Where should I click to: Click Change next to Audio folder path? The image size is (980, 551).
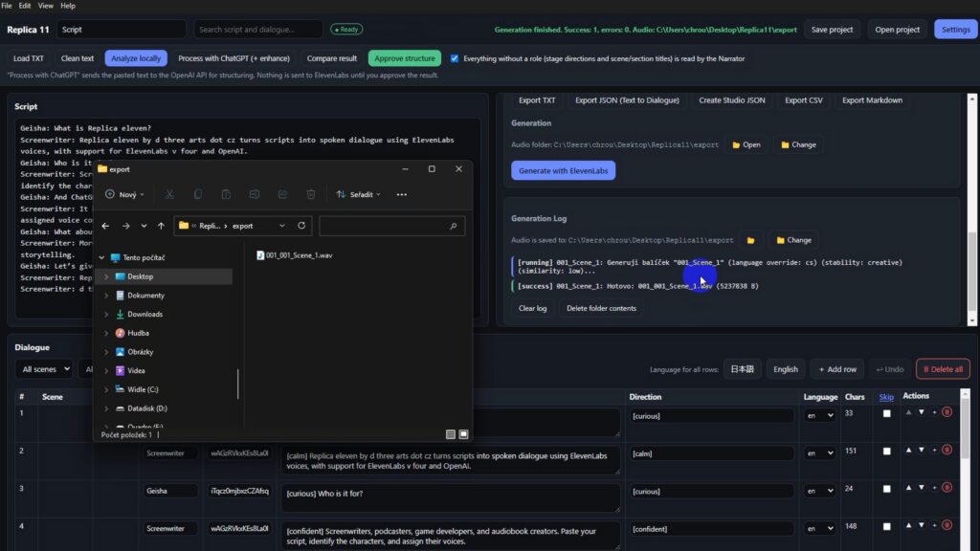click(x=798, y=144)
